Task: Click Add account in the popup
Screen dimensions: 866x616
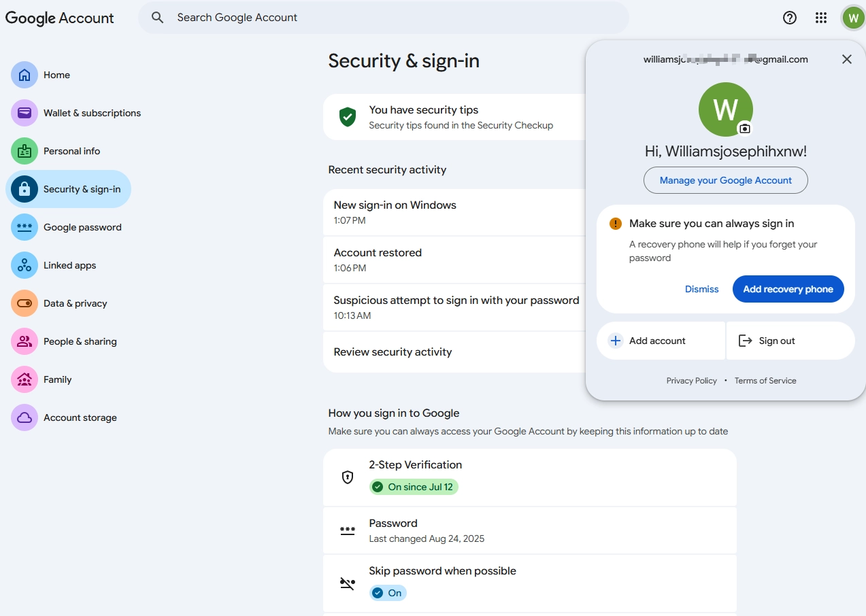Action: [x=661, y=341]
